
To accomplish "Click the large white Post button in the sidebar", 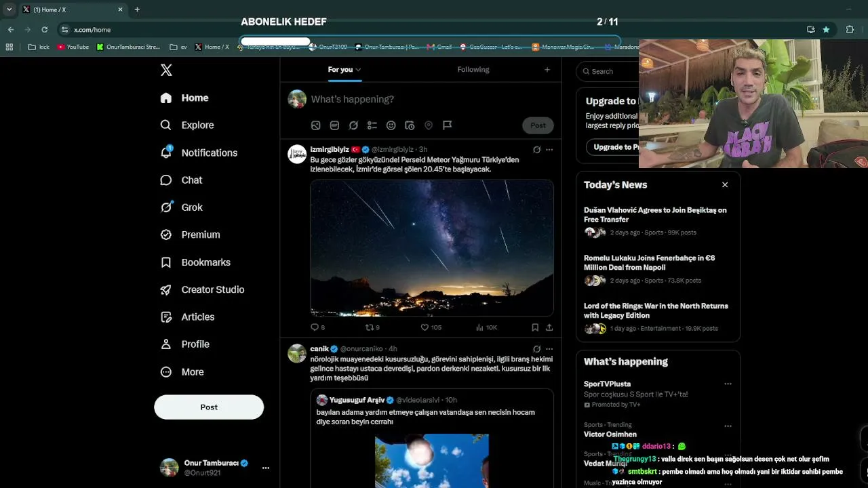I will [209, 407].
